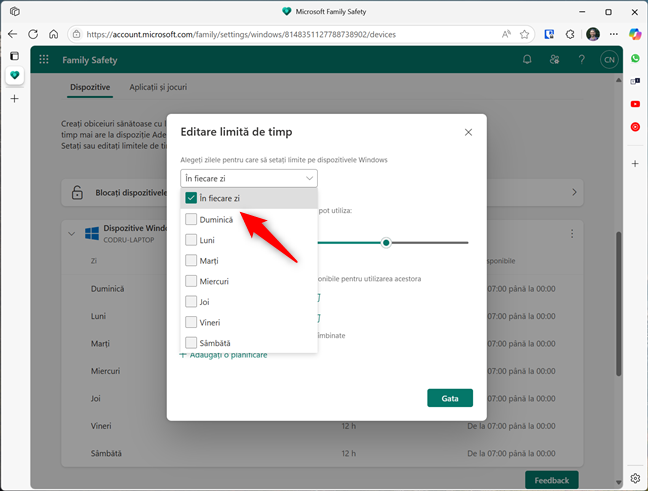Open help question mark icon

point(581,60)
